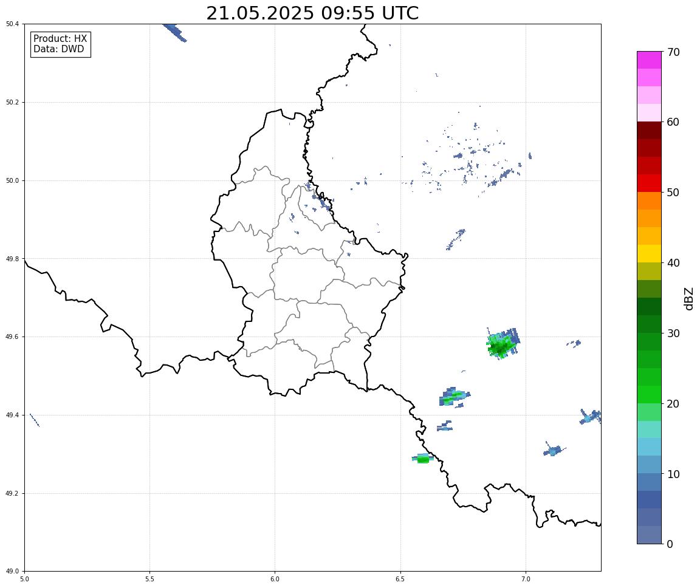
Task: Select the green radar echo on the border near 49.3
Action: [422, 459]
